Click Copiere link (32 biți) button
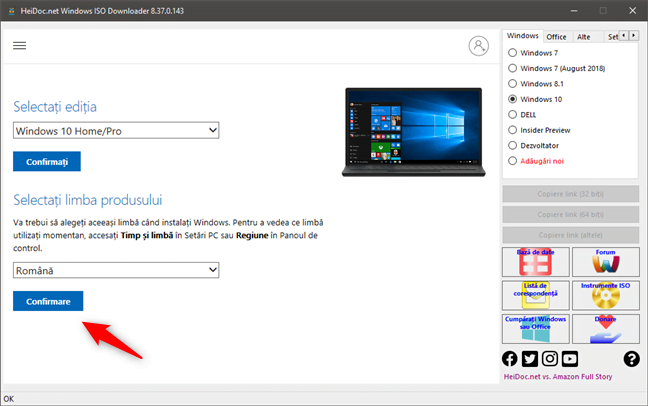The width and height of the screenshot is (648, 406). pyautogui.click(x=571, y=194)
